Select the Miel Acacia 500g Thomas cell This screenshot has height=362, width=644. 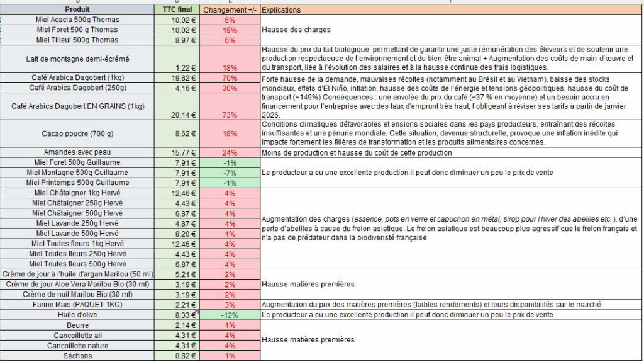pyautogui.click(x=77, y=20)
